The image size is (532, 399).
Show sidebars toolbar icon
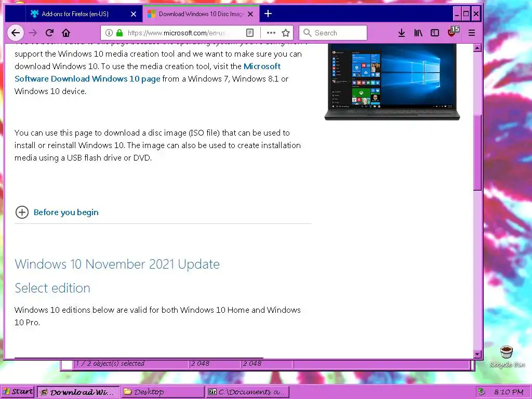[x=435, y=33]
